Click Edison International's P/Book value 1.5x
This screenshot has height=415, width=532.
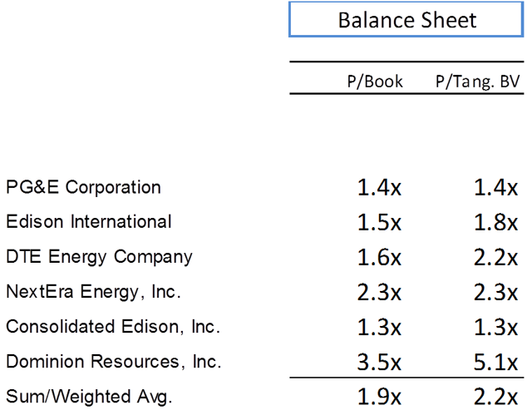tap(379, 222)
